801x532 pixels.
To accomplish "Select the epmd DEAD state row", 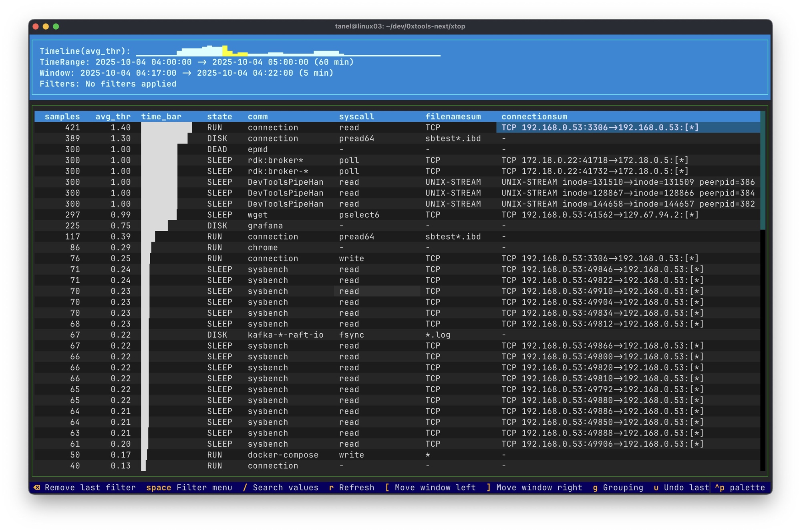I will [258, 149].
